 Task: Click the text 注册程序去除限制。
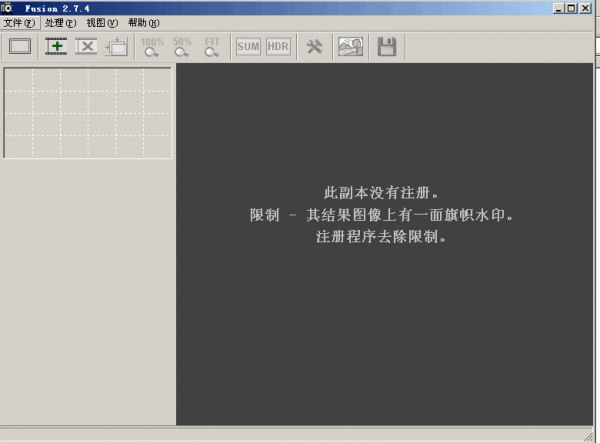[381, 236]
